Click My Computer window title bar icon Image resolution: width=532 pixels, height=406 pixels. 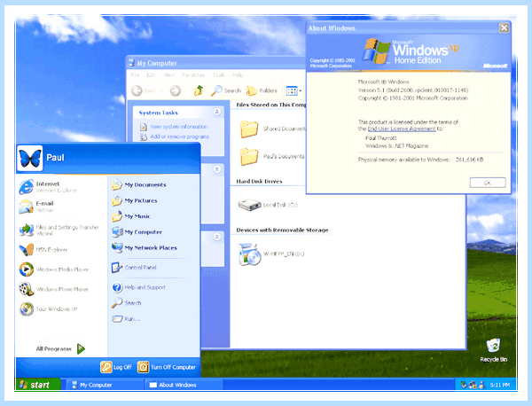click(x=131, y=63)
